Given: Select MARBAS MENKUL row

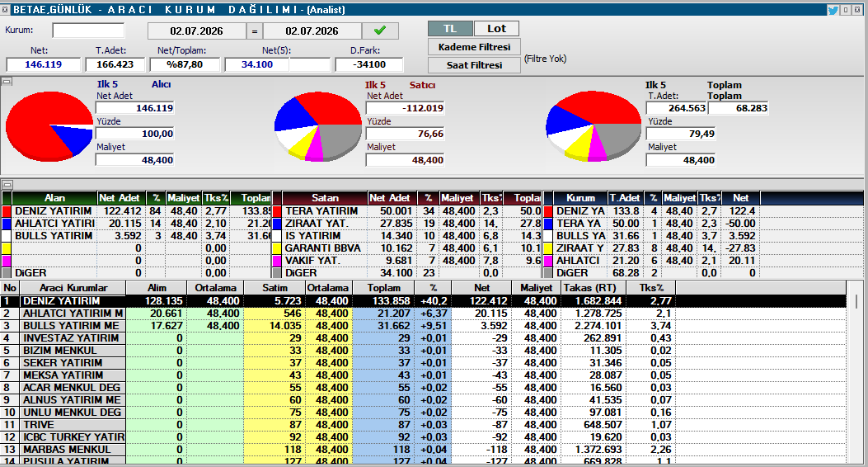Looking at the screenshot, I should tap(424, 450).
